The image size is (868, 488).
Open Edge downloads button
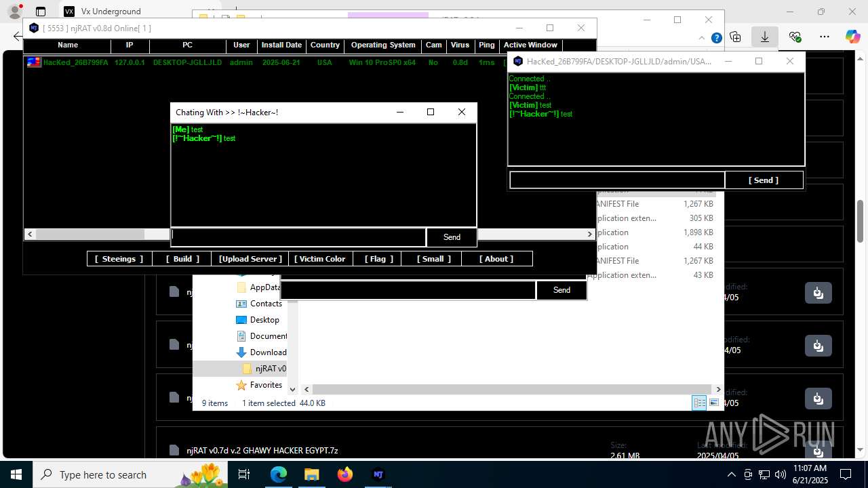764,37
